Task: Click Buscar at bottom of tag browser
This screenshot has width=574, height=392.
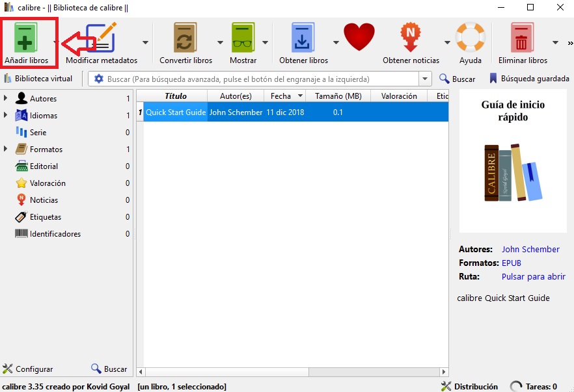Action: [109, 369]
